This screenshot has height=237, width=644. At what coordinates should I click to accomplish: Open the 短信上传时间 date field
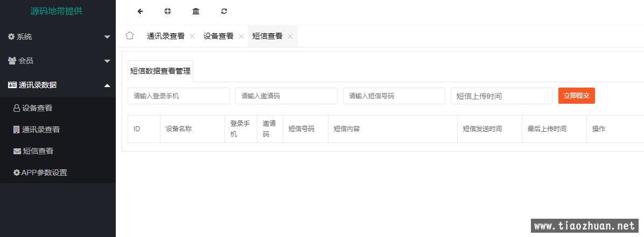point(501,96)
